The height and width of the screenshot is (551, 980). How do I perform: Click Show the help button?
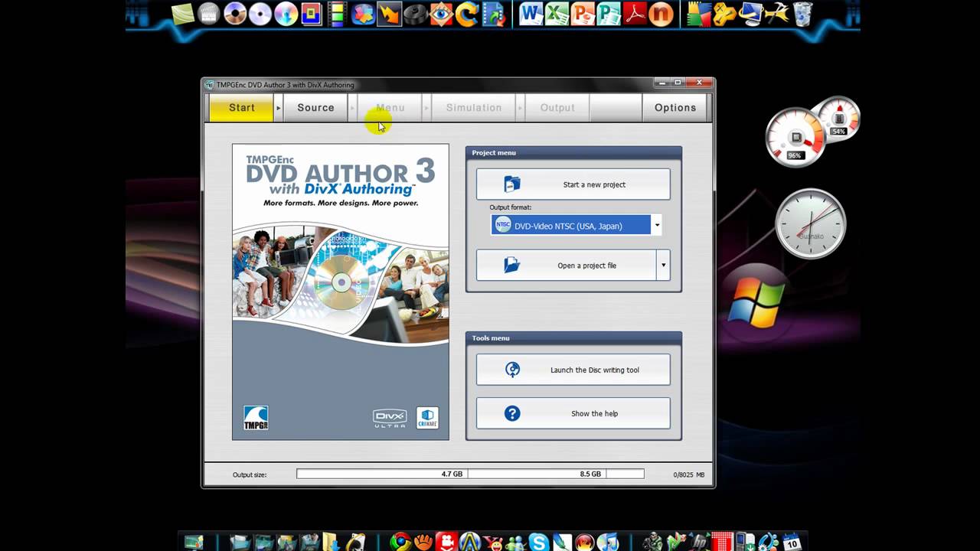(x=573, y=413)
